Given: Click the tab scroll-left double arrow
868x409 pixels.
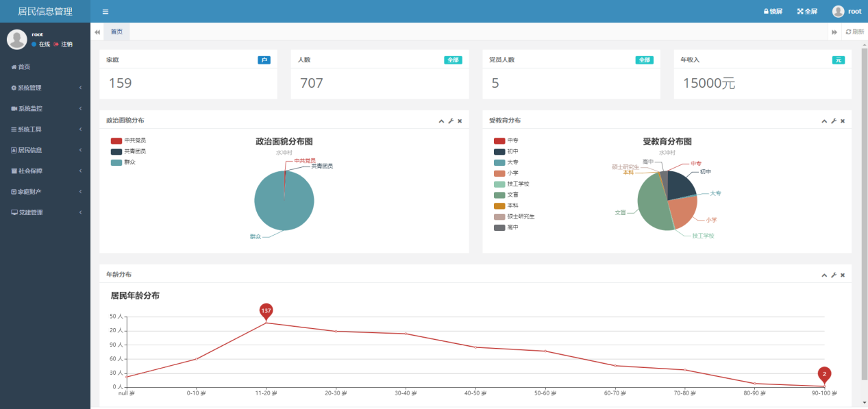Looking at the screenshot, I should [97, 32].
